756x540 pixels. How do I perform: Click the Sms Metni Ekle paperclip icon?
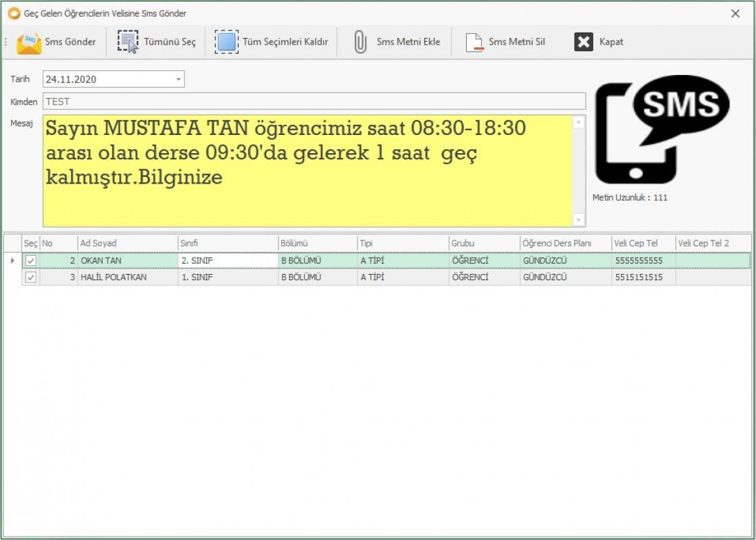[x=362, y=41]
